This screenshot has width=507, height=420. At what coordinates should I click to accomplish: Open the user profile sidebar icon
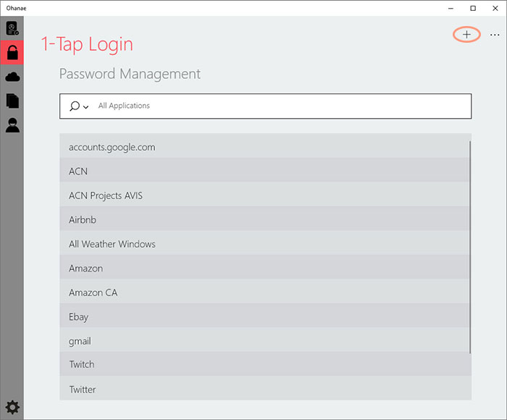[12, 125]
